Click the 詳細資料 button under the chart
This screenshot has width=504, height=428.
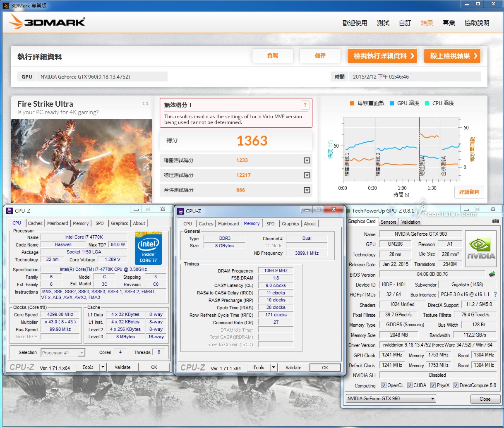tap(469, 192)
